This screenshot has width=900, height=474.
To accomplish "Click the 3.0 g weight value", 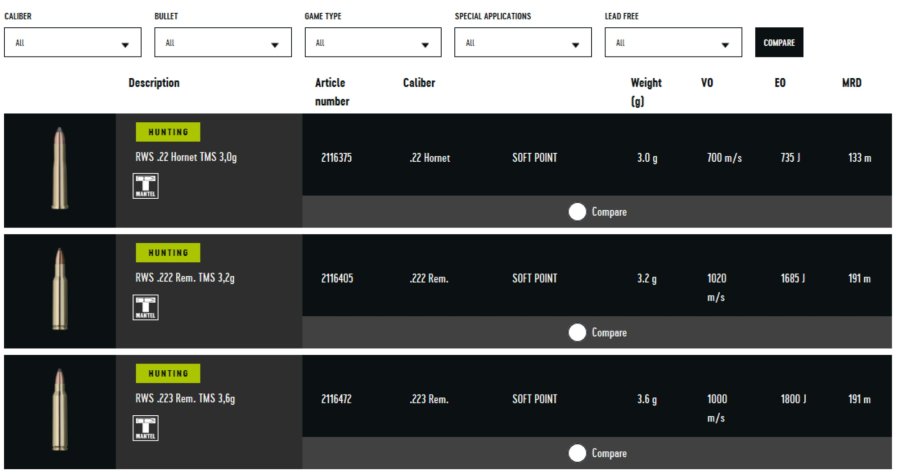I will click(x=647, y=158).
